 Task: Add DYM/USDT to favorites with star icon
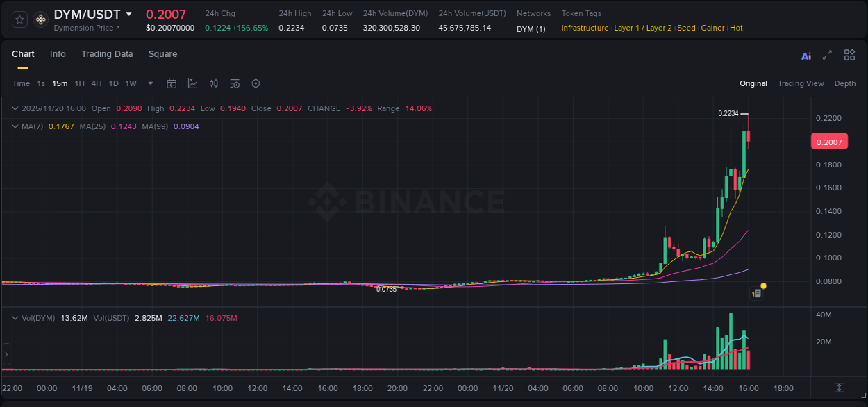(19, 19)
